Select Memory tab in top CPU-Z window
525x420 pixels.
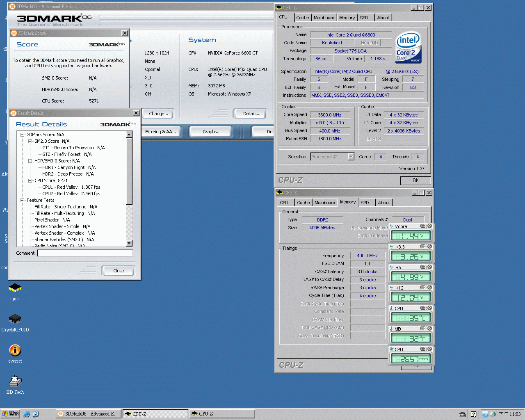tap(347, 18)
